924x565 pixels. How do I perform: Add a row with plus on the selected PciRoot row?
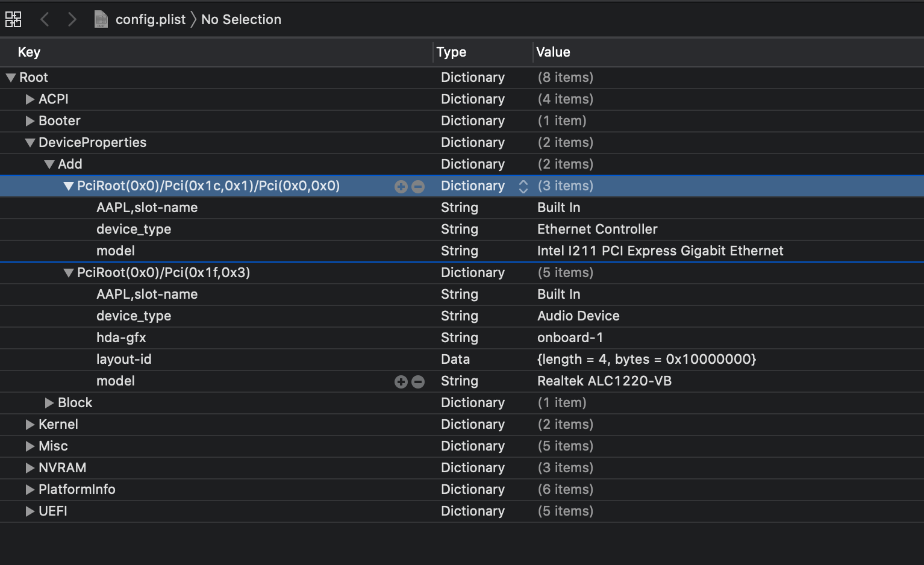point(401,187)
